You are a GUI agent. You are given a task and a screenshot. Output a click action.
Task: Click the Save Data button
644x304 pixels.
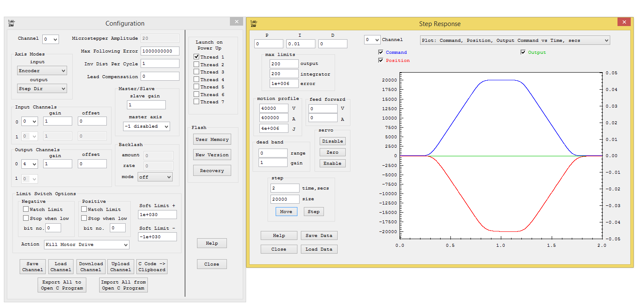pos(319,236)
